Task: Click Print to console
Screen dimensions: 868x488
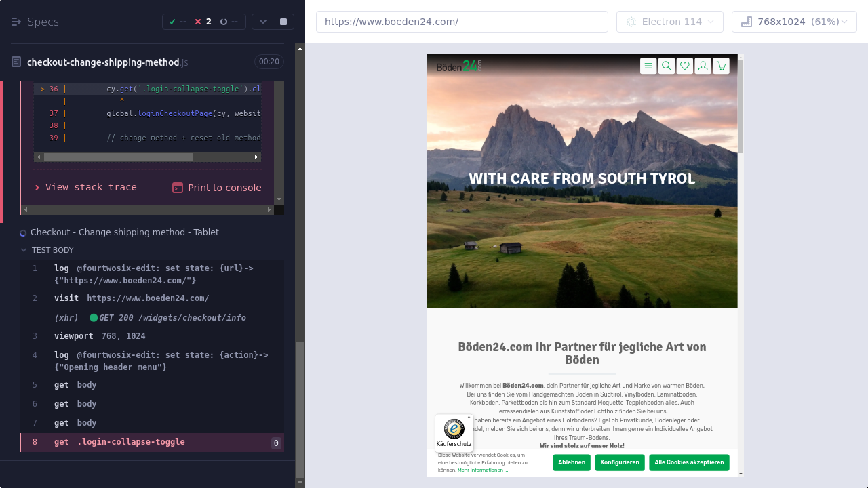Action: click(x=217, y=188)
